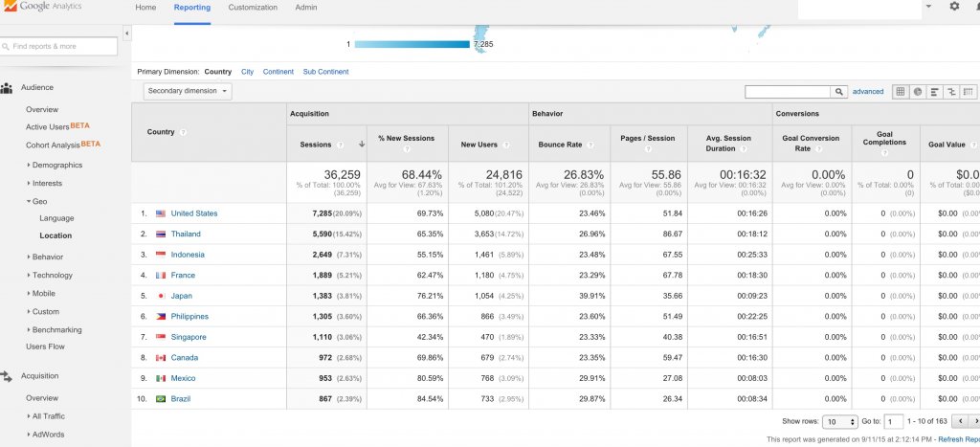Switch to Performance bar view

[934, 91]
